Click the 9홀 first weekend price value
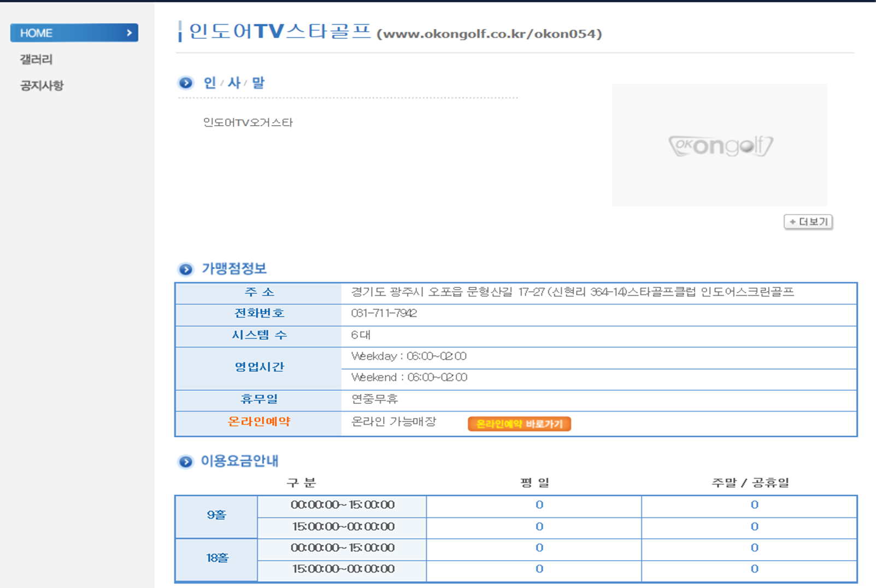This screenshot has width=876, height=588. (754, 505)
